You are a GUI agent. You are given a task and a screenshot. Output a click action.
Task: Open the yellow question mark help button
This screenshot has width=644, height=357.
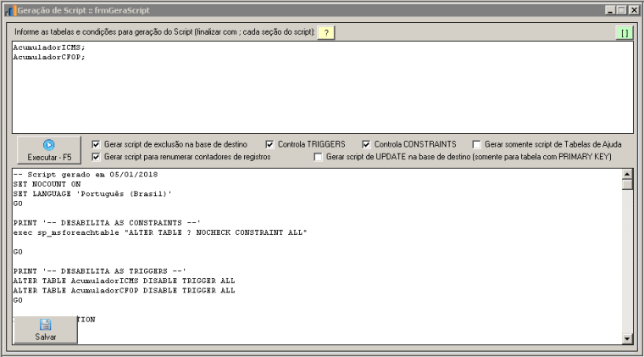click(326, 33)
